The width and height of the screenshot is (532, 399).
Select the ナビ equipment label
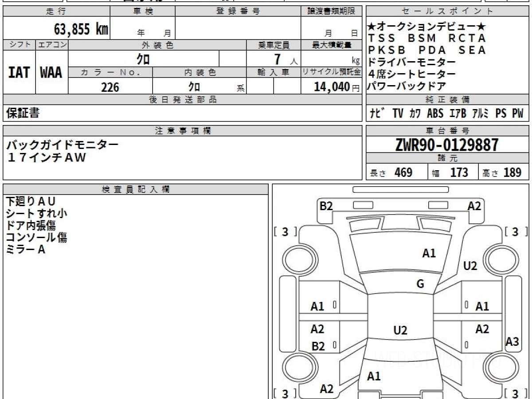(377, 113)
